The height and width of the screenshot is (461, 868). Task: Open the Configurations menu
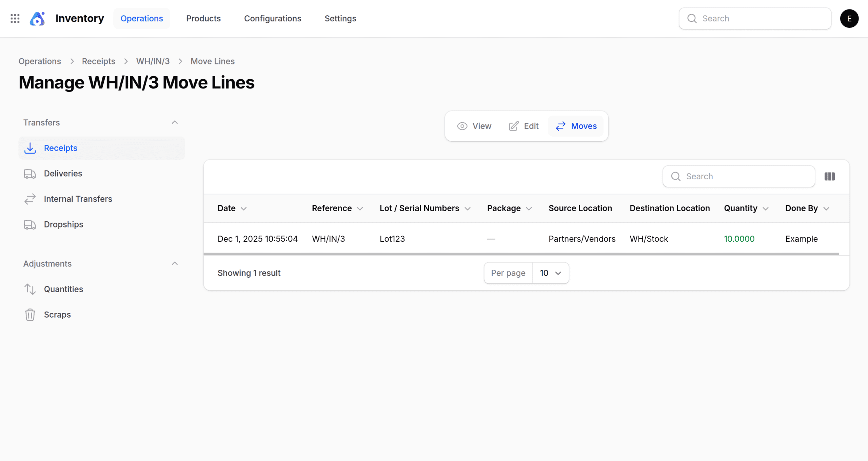(x=272, y=18)
